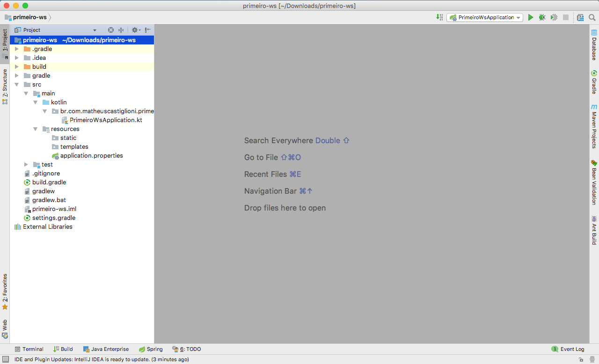Open Ant Build tool window
Image resolution: width=599 pixels, height=364 pixels.
[594, 230]
